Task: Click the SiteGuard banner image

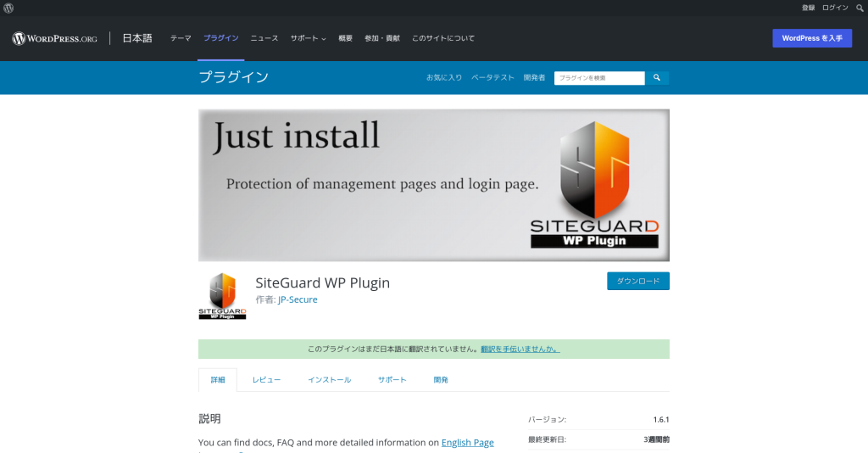Action: click(433, 185)
